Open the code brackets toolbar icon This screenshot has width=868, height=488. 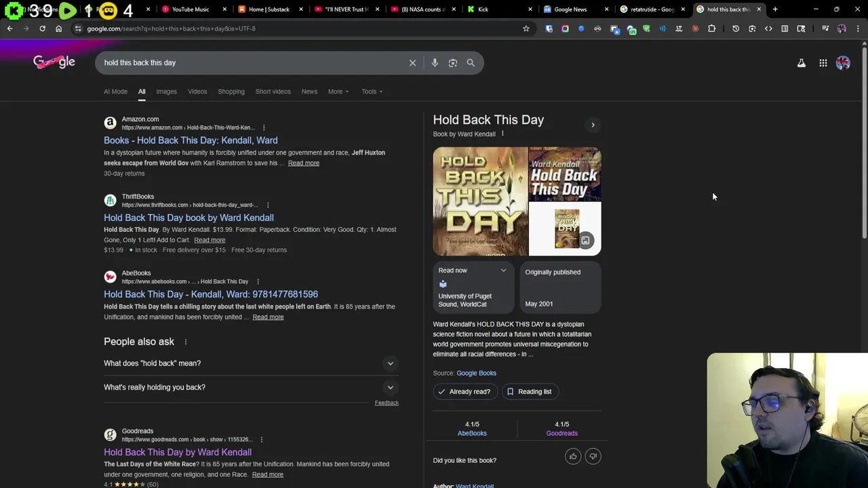[768, 28]
